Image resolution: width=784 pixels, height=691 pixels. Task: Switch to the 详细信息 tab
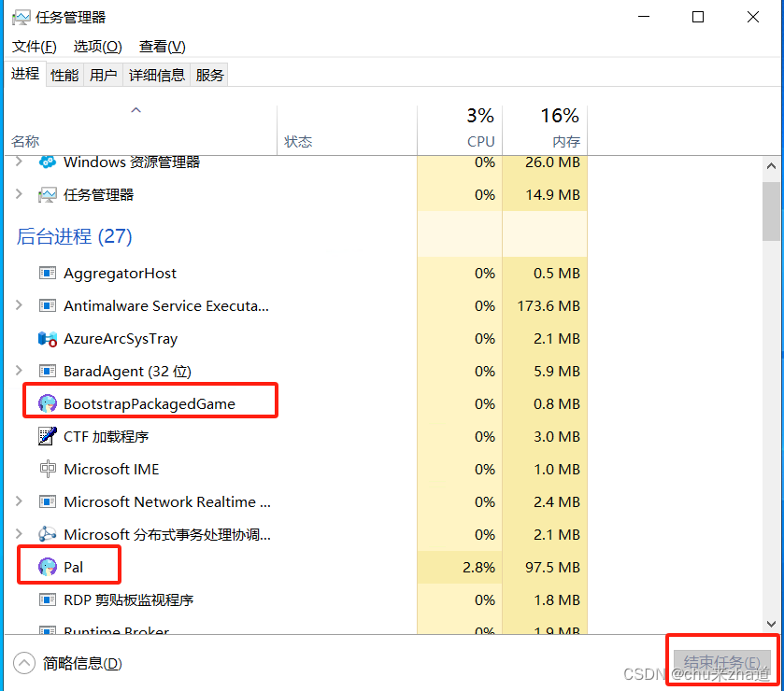click(156, 75)
